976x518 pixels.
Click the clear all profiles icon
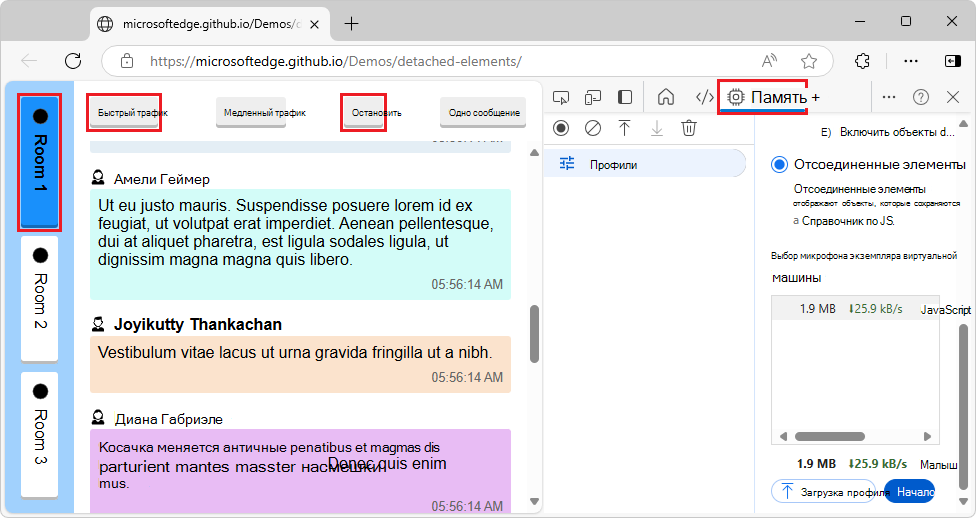tap(593, 128)
